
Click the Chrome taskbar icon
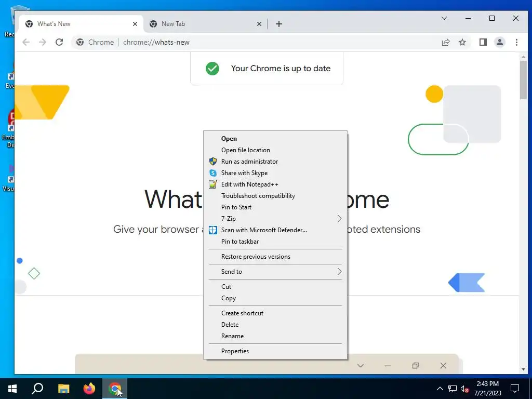click(x=115, y=389)
